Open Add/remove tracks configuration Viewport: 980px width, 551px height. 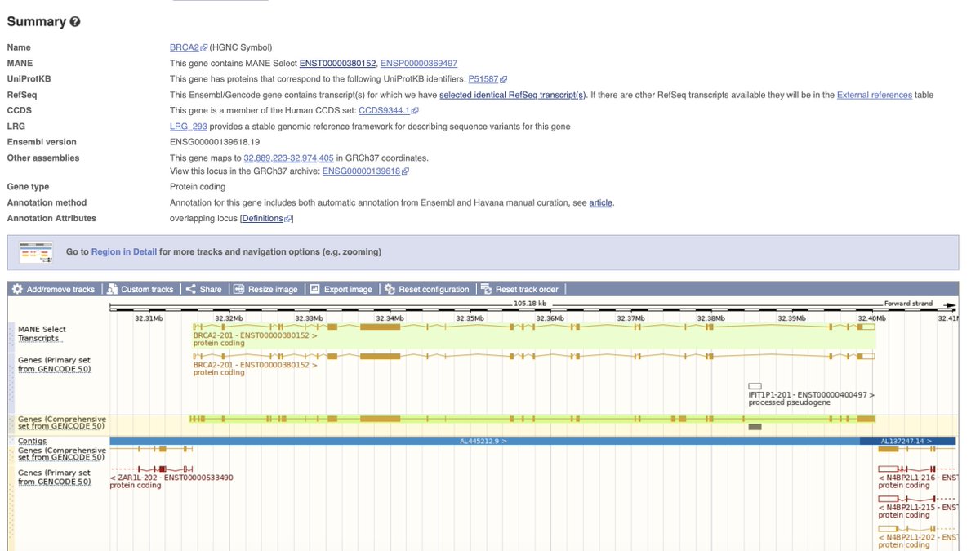(53, 289)
